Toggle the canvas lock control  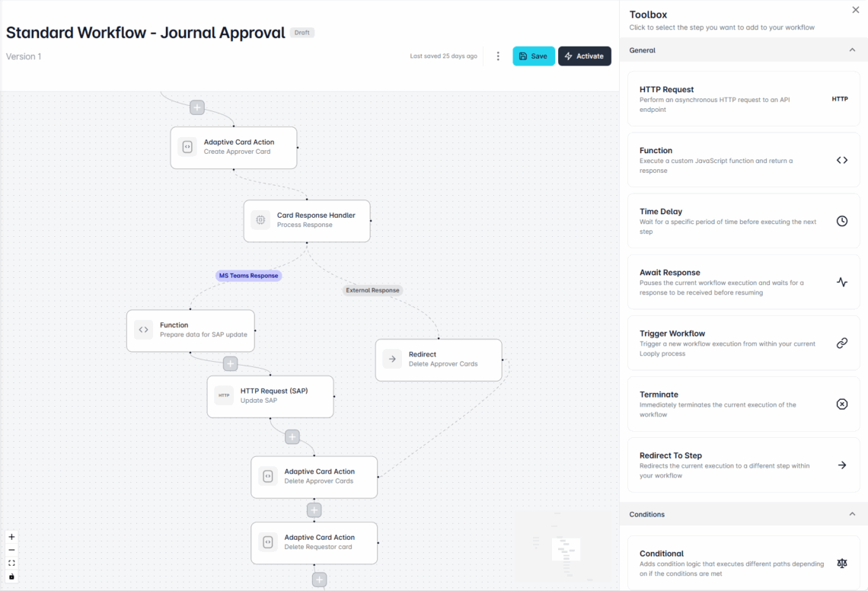pos(11,577)
